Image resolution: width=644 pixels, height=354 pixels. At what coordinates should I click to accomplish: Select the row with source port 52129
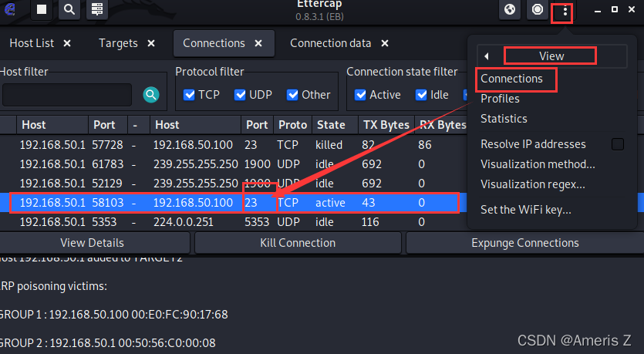233,184
